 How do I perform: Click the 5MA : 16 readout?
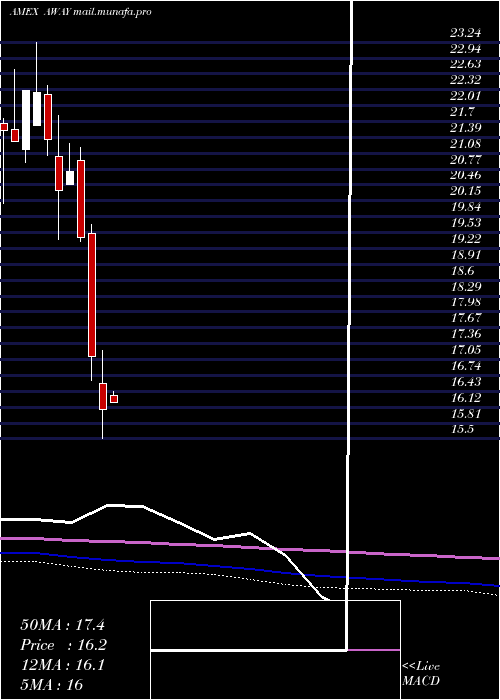click(x=52, y=684)
